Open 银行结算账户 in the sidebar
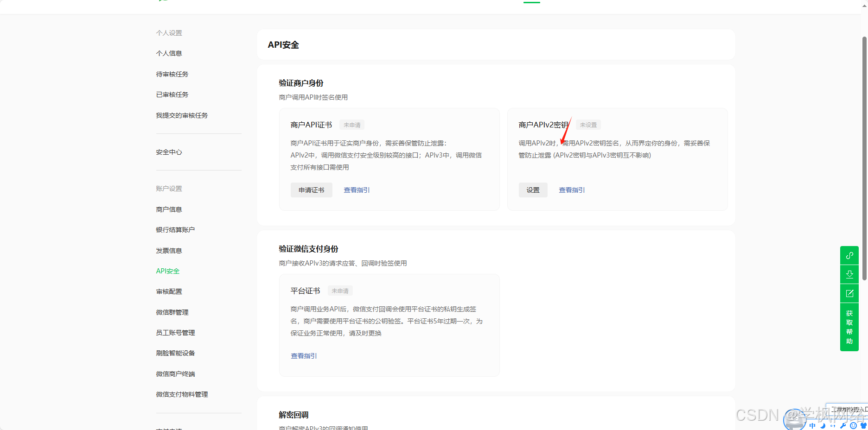This screenshot has width=868, height=430. (175, 230)
